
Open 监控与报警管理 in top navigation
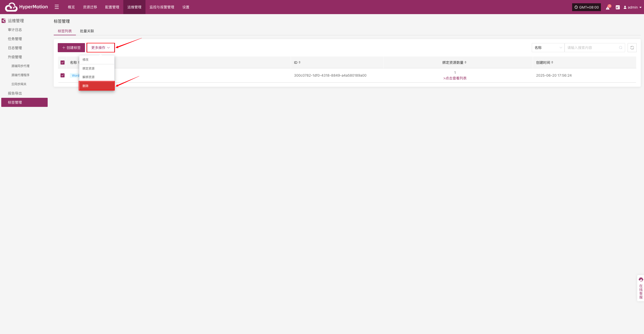click(162, 7)
